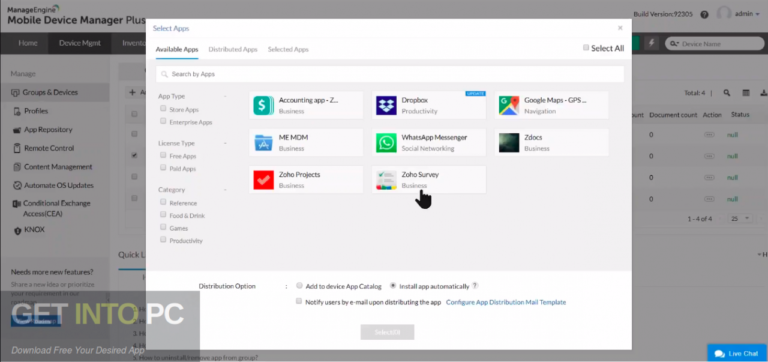Open the rows-per-page 25 dropdown
This screenshot has height=362, width=768.
click(740, 218)
